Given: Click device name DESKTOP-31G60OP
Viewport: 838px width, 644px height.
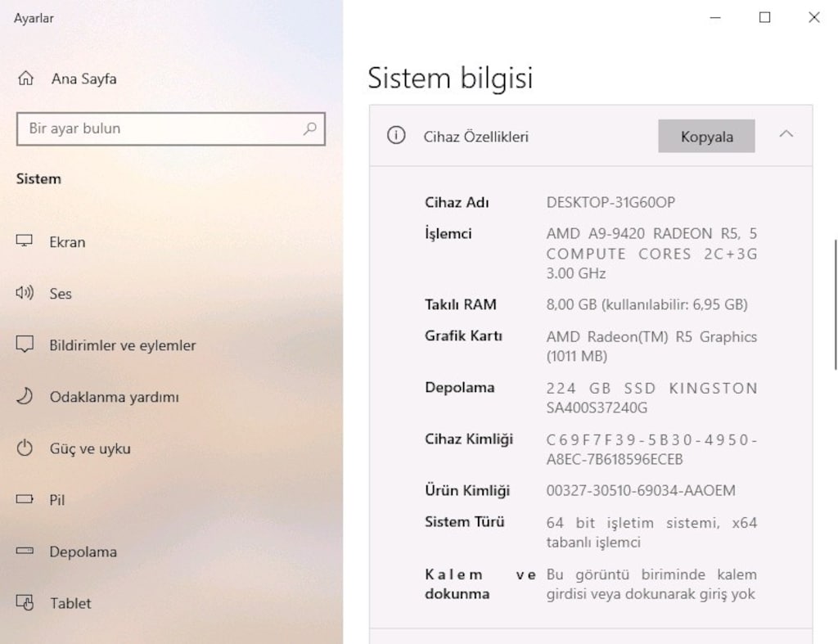Looking at the screenshot, I should click(610, 203).
